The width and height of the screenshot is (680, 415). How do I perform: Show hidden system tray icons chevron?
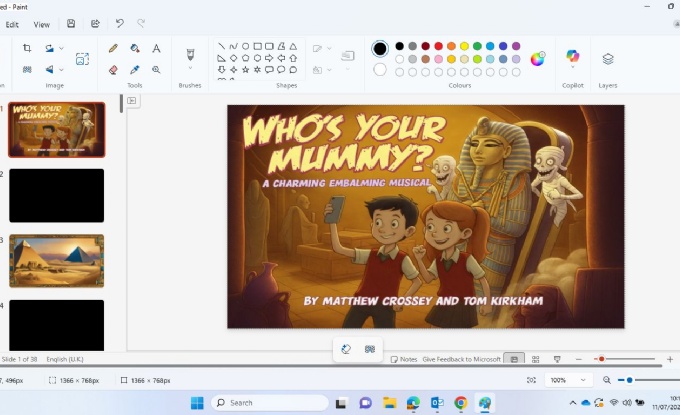tap(573, 403)
